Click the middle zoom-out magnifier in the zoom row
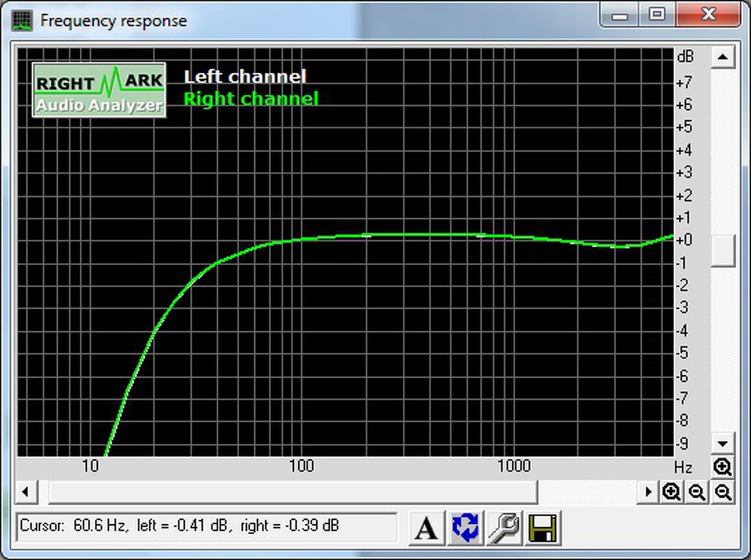The image size is (751, 560). [697, 492]
